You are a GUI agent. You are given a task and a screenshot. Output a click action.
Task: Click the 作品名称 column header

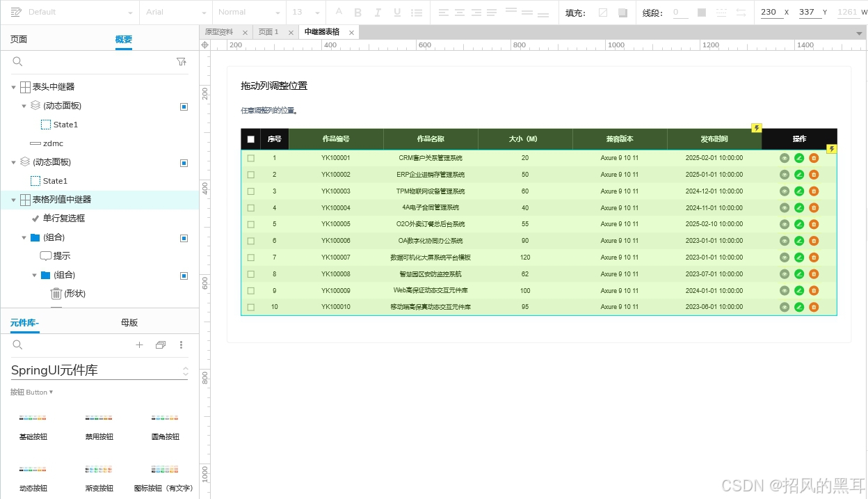point(431,139)
